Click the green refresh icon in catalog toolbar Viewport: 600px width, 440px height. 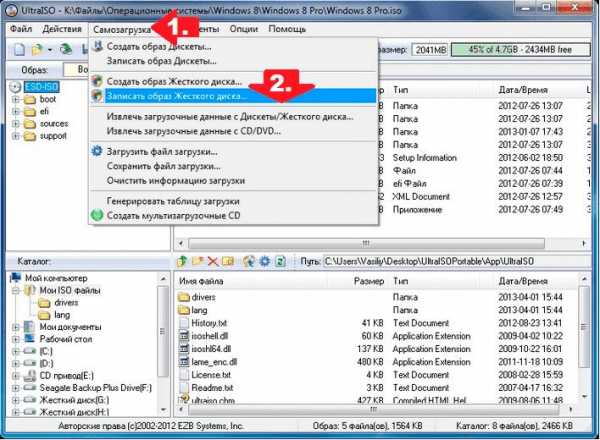pos(280,261)
